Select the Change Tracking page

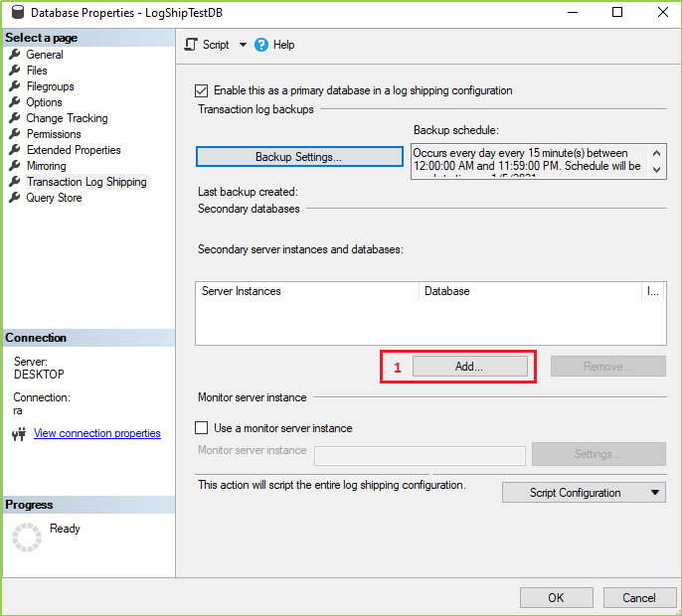tap(67, 118)
